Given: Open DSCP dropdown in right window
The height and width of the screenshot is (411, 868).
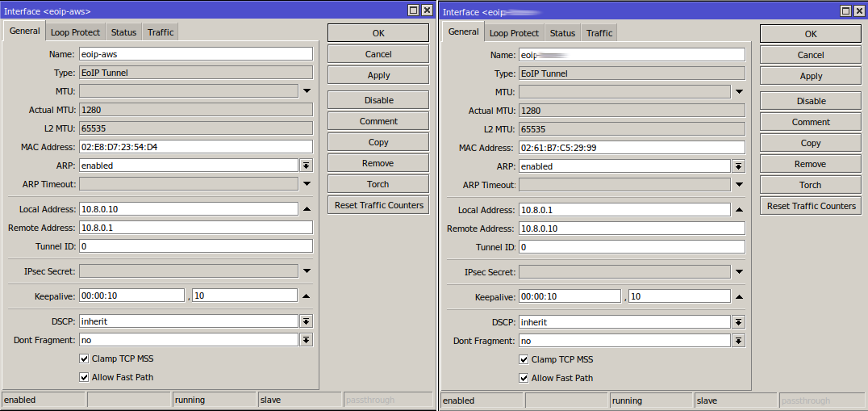Looking at the screenshot, I should [738, 322].
